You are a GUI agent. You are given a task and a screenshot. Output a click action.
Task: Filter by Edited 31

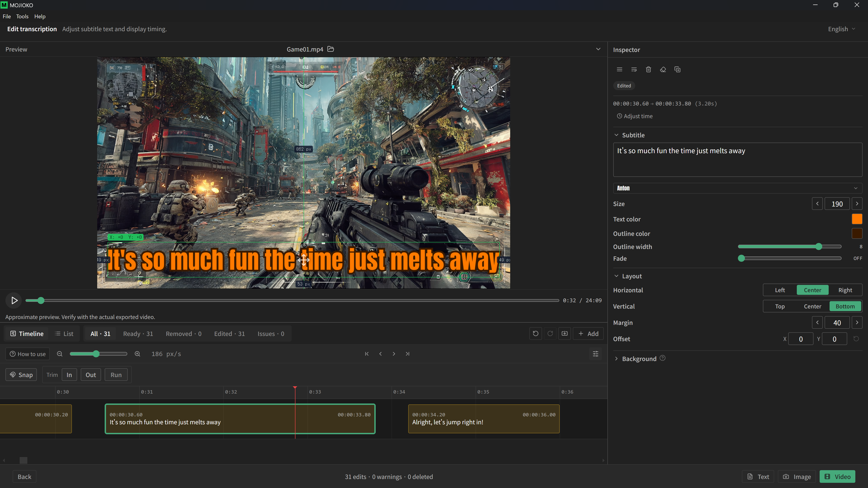229,333
